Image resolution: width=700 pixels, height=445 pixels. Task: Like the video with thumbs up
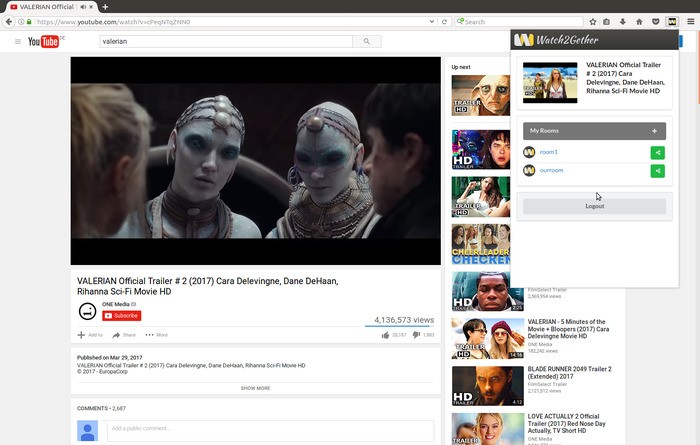[385, 335]
